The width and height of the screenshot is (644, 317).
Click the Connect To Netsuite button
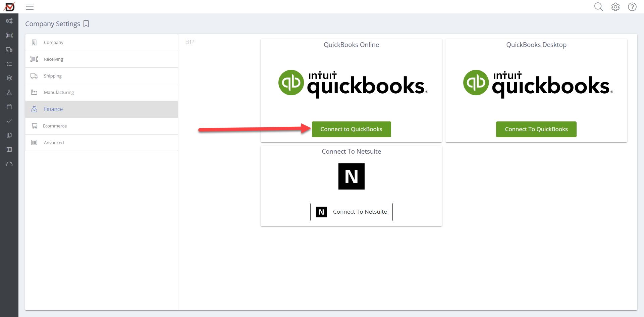(x=351, y=212)
